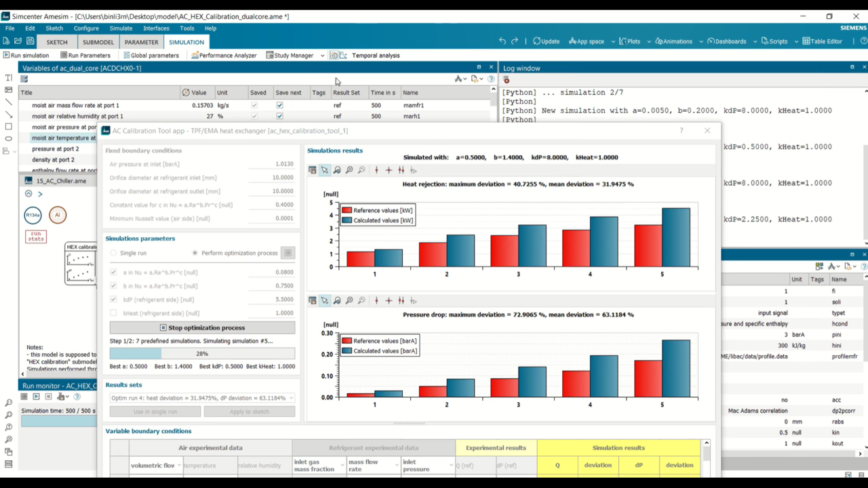Viewport: 868px width, 488px height.
Task: Open Table Editor from the top toolbar
Action: pyautogui.click(x=822, y=41)
